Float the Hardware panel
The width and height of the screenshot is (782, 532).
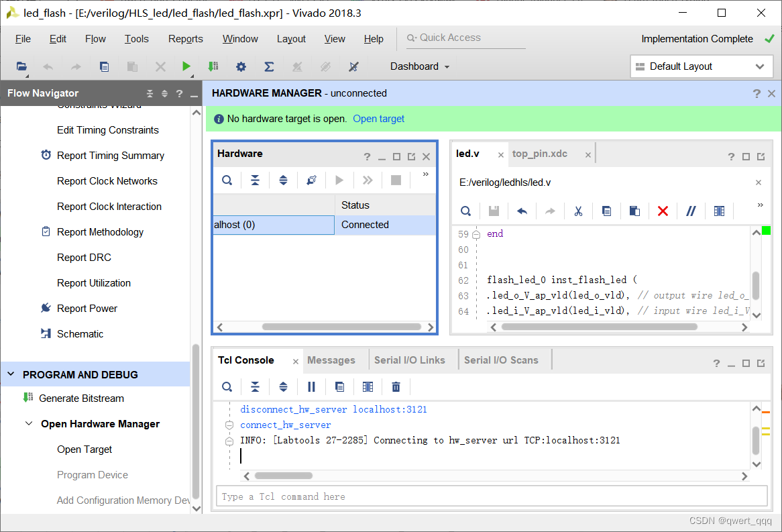coord(411,157)
